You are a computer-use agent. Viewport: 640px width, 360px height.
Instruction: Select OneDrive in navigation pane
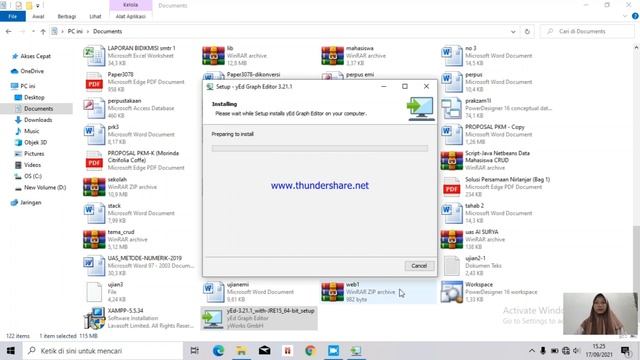[x=32, y=71]
